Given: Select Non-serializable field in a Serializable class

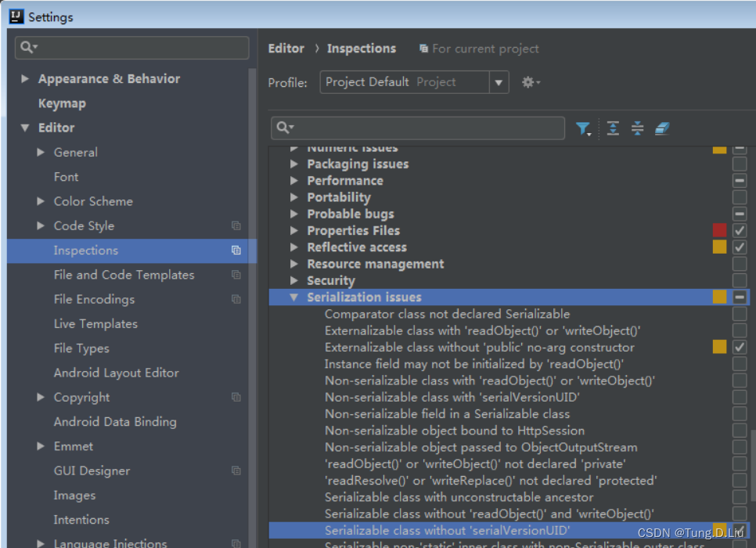Looking at the screenshot, I should (447, 414).
